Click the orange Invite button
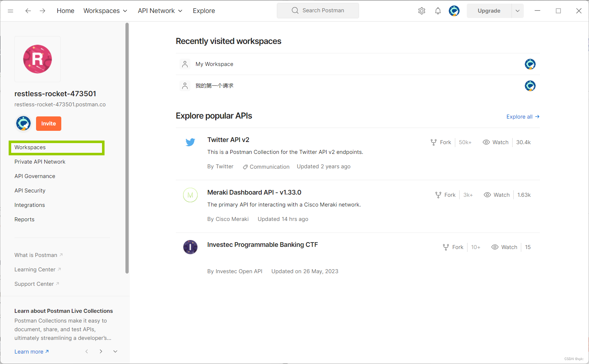The height and width of the screenshot is (364, 589). click(x=49, y=124)
